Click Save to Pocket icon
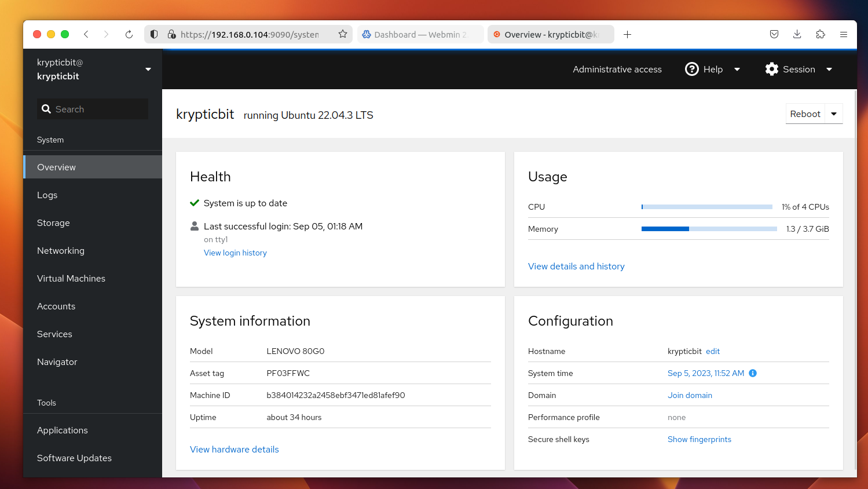The height and width of the screenshot is (489, 868). coord(774,34)
